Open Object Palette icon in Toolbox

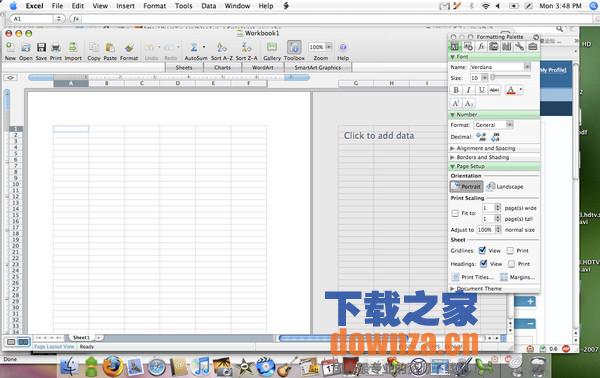[x=468, y=47]
